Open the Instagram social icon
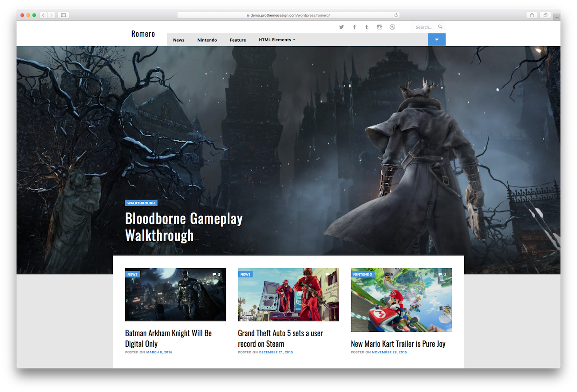 point(379,27)
